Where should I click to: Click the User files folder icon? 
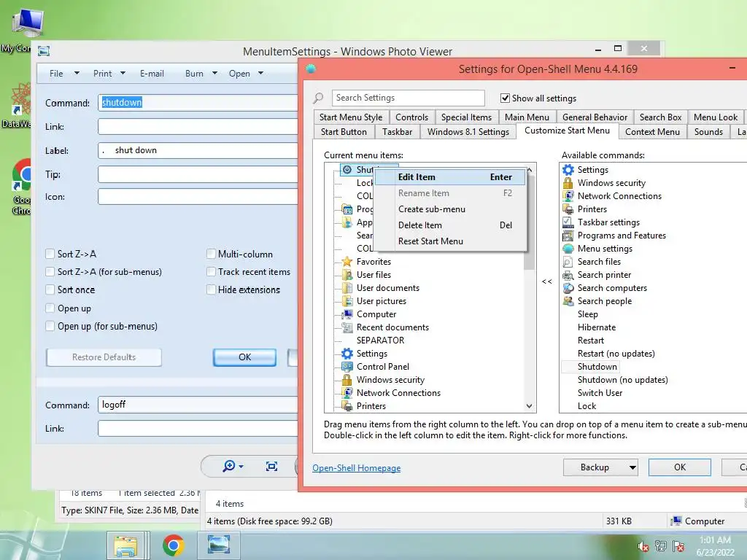[347, 275]
